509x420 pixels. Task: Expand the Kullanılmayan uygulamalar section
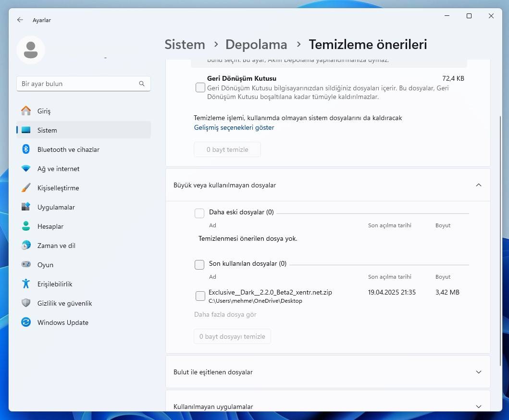click(x=478, y=407)
